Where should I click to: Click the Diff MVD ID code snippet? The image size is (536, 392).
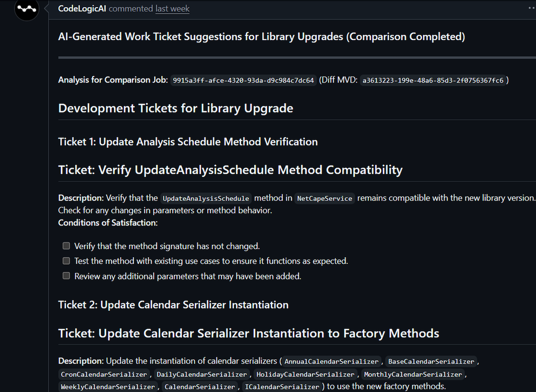pyautogui.click(x=433, y=80)
